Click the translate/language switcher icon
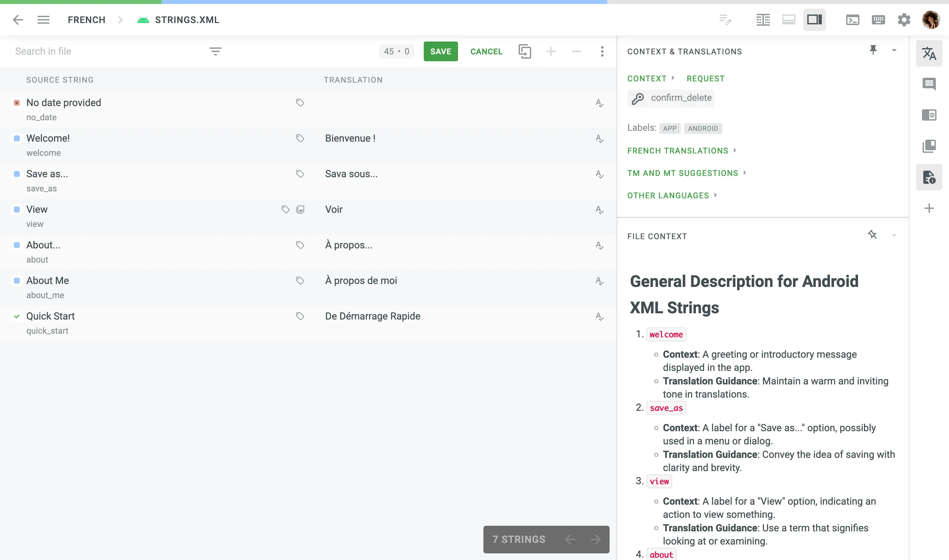This screenshot has height=560, width=949. tap(929, 53)
